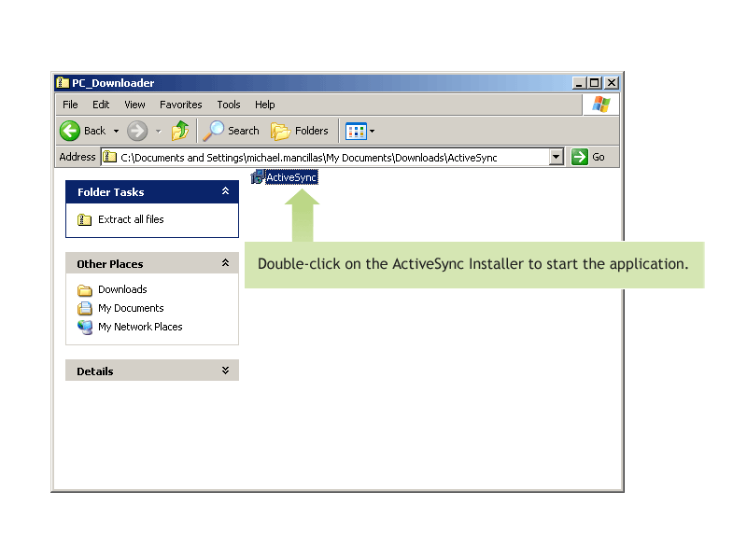
Task: Toggle the Folders pane button
Action: tap(300, 131)
